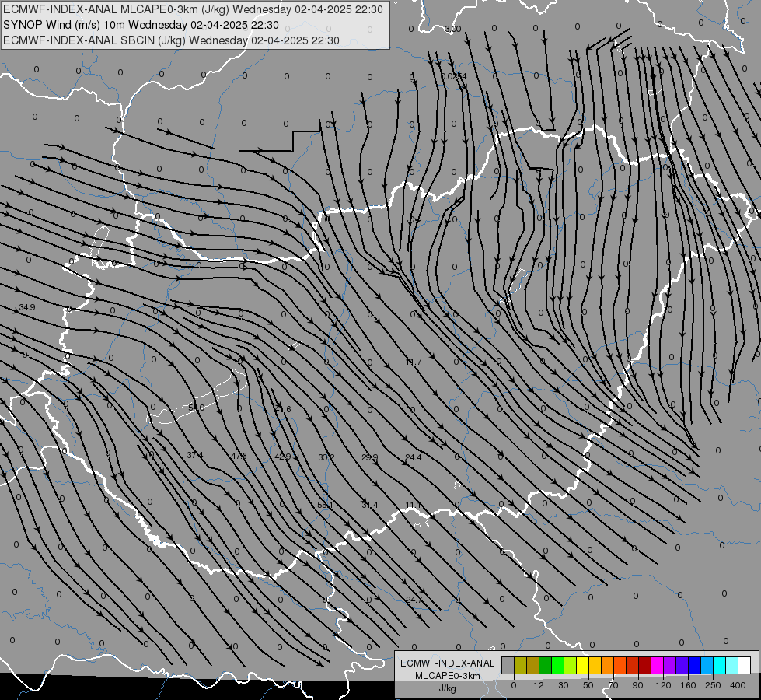
Task: Click the MLCAPE0-3km header line
Action: 193,9
